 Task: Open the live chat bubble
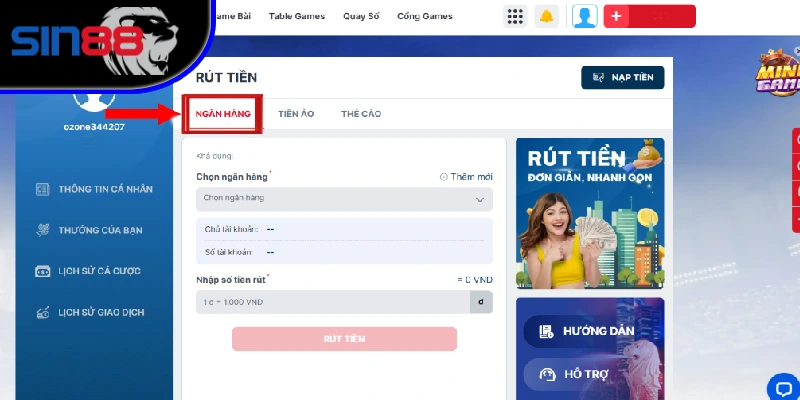[x=783, y=387]
